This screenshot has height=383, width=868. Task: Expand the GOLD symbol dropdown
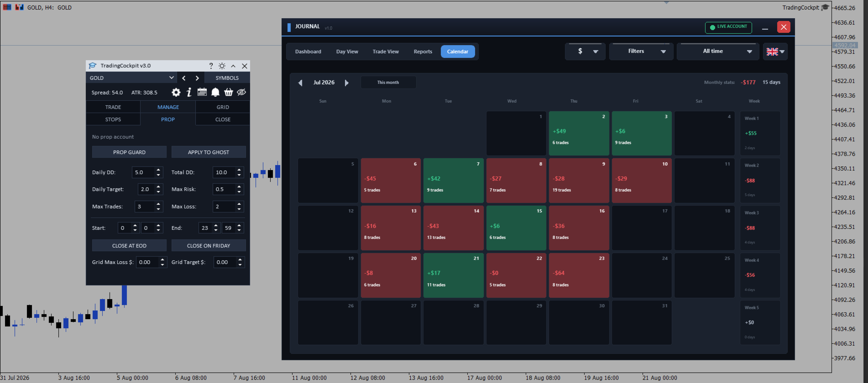[x=131, y=78]
